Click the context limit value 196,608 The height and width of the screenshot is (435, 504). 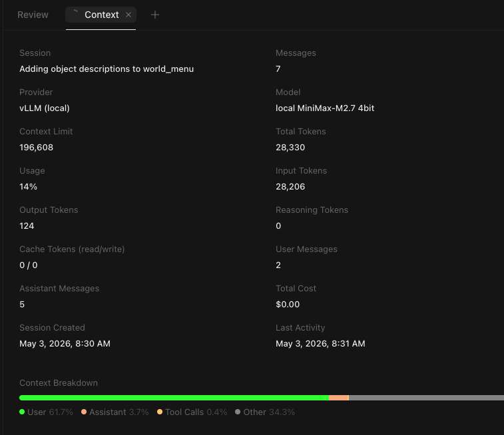click(x=37, y=148)
